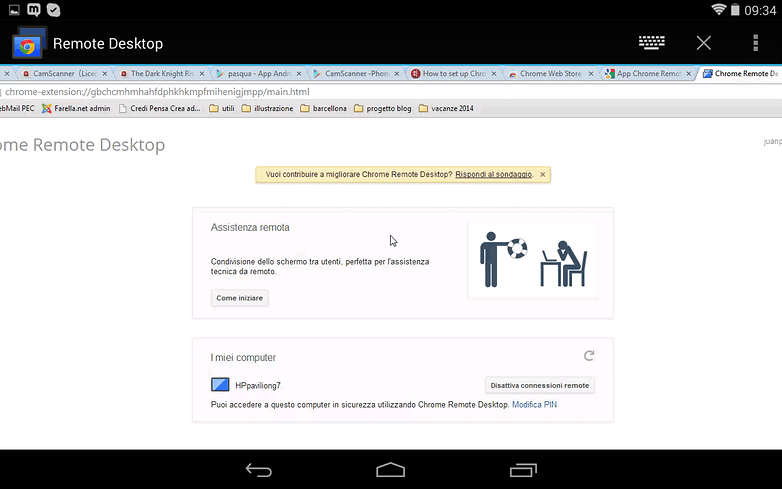Disconnect session with the X icon
This screenshot has width=782, height=489.
pyautogui.click(x=704, y=43)
